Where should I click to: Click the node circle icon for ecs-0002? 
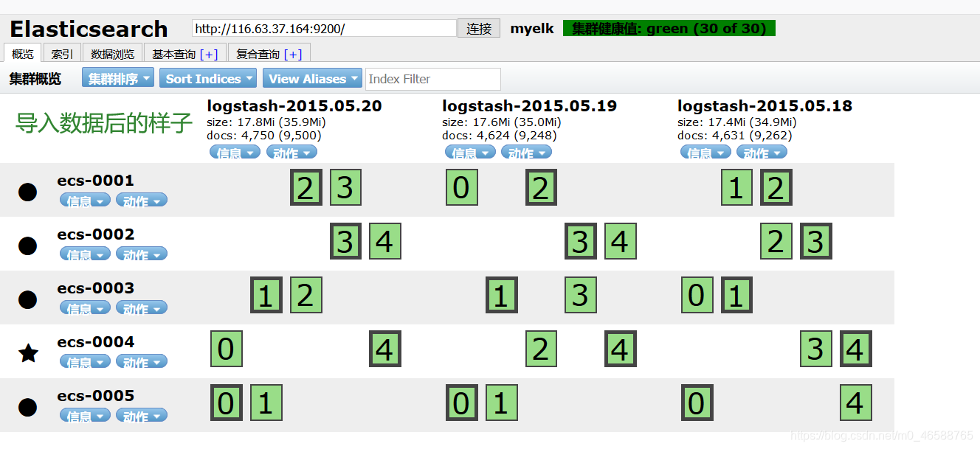click(x=27, y=246)
